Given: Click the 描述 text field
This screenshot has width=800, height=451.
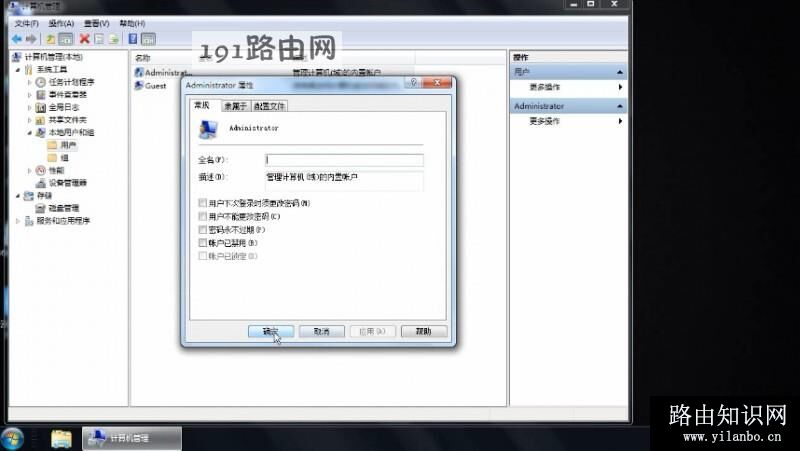Looking at the screenshot, I should coord(344,181).
